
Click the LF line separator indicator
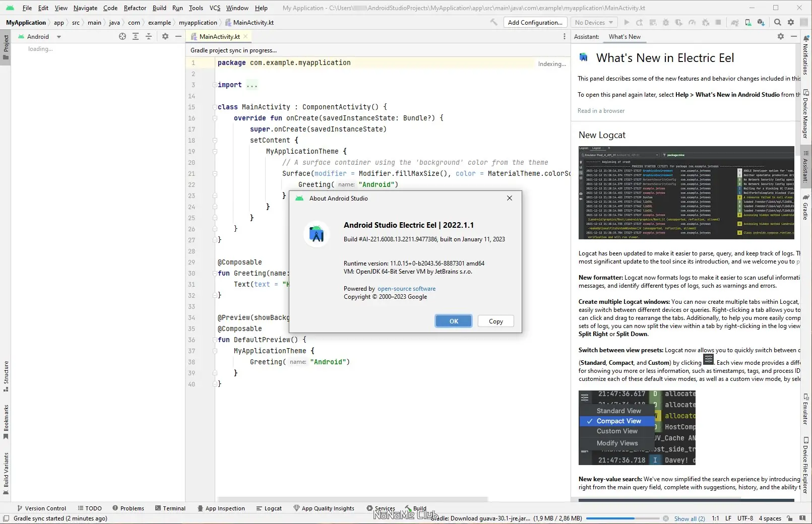(728, 518)
